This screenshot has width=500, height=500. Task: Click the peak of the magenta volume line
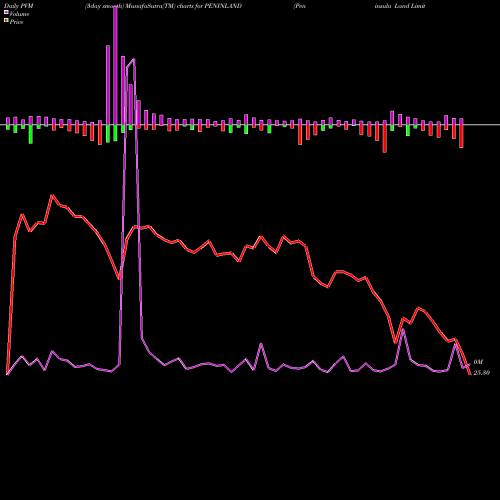pos(134,59)
